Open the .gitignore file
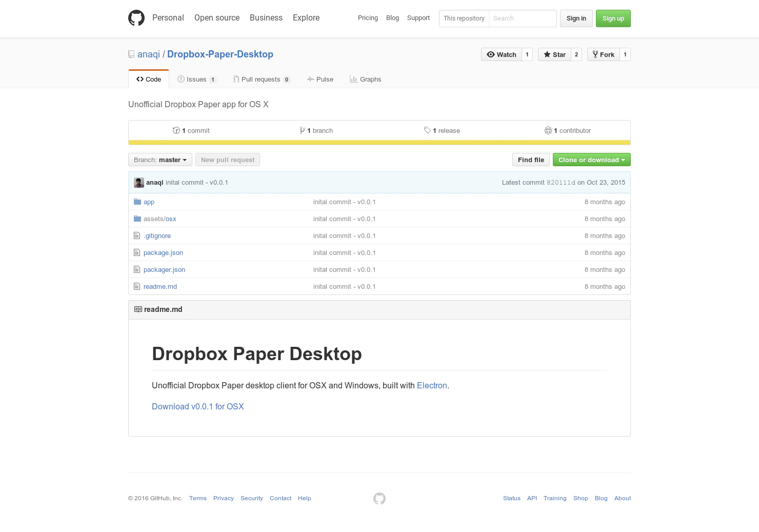759x532 pixels. tap(157, 236)
